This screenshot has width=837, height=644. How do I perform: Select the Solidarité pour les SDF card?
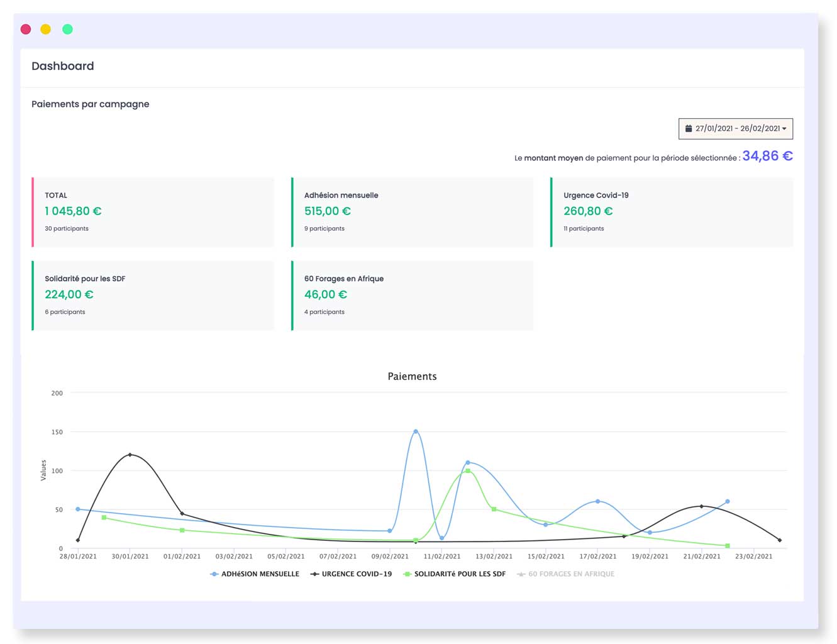point(153,295)
